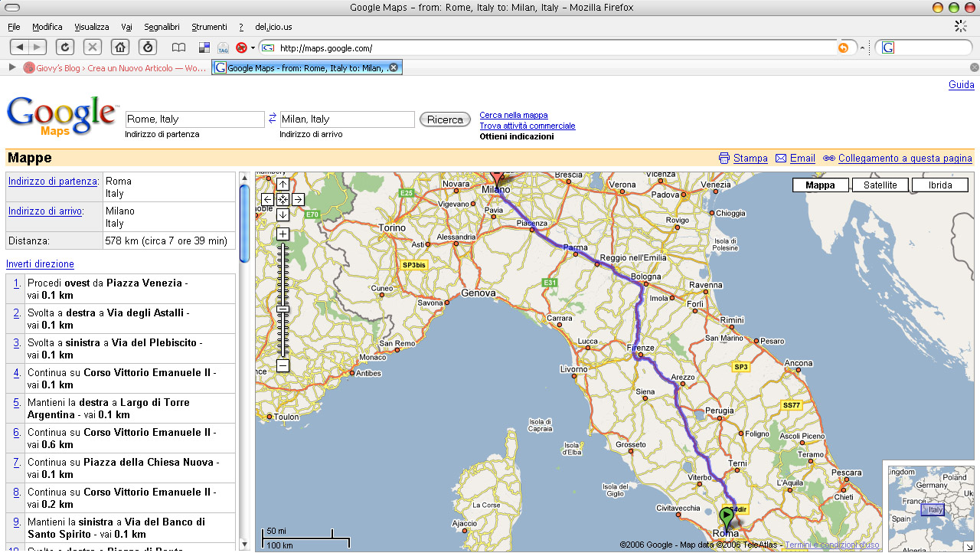Screen dimensions: 980x553
Task: Click the TAG bookmark toolbar icon
Action: [223, 47]
